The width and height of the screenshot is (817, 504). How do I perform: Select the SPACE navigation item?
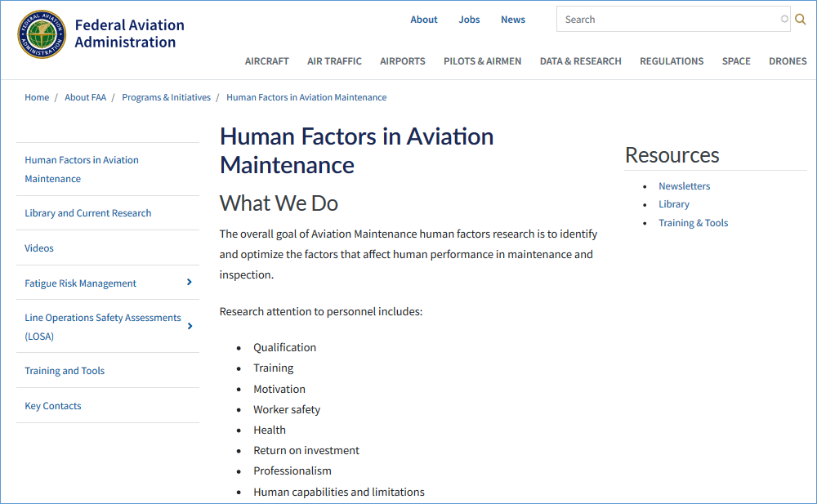point(736,60)
